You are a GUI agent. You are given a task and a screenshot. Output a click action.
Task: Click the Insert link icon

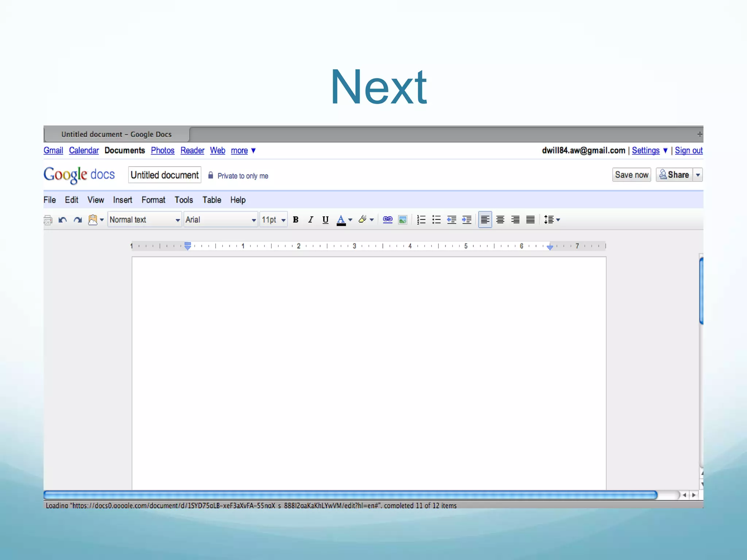(x=387, y=219)
